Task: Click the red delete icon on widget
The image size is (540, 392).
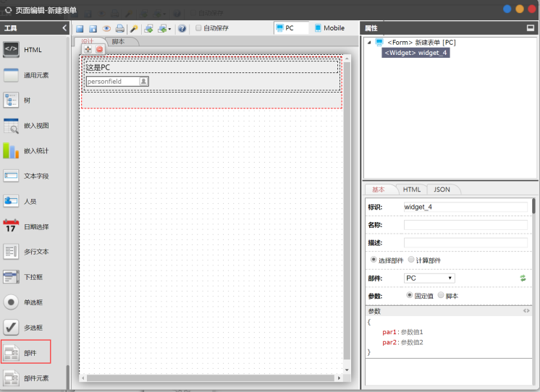Action: 99,49
